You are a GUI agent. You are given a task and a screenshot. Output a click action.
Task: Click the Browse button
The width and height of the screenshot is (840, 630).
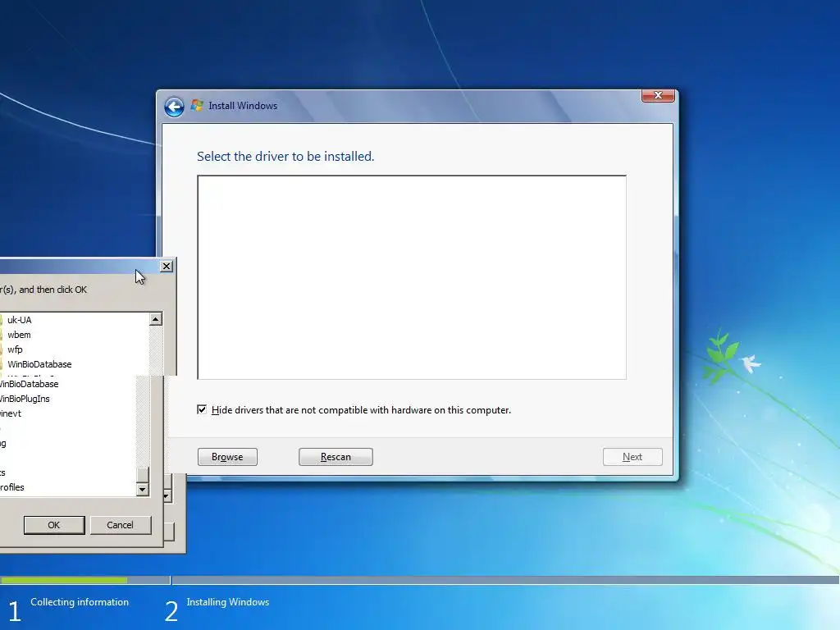tap(228, 457)
